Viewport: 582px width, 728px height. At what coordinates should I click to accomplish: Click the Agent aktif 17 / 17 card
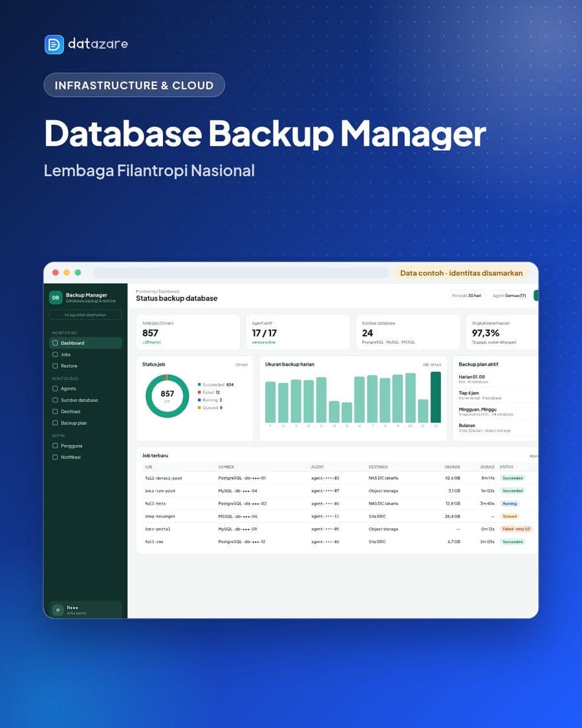[x=298, y=332]
